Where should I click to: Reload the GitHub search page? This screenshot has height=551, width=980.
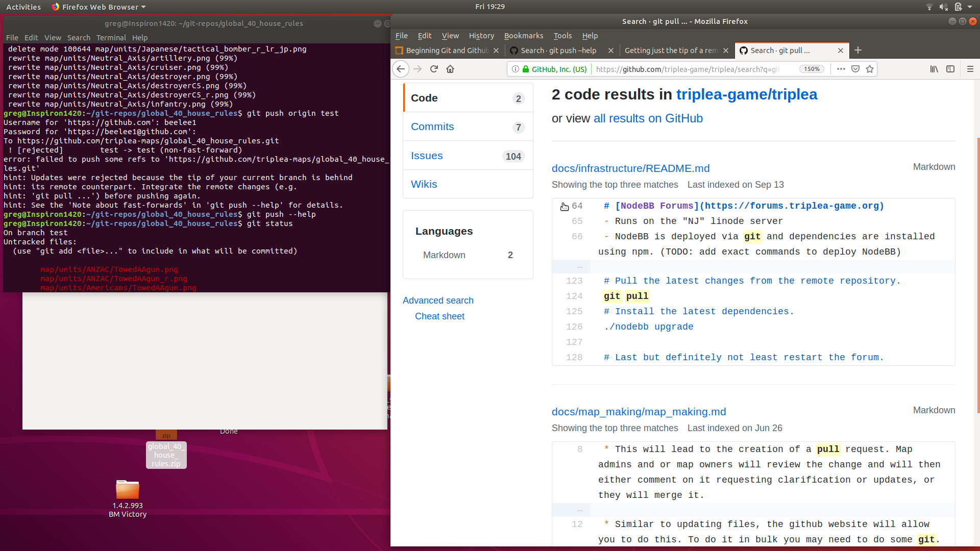(434, 69)
